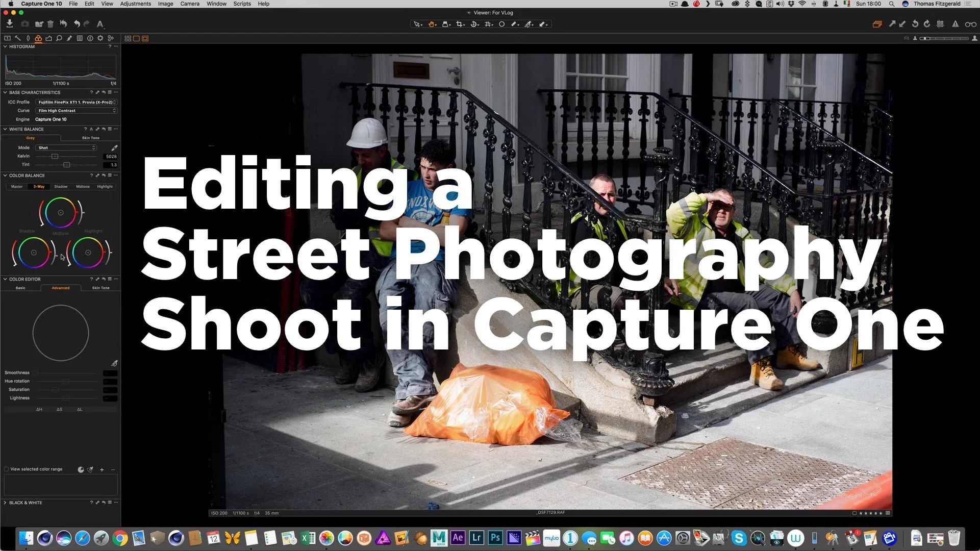The width and height of the screenshot is (980, 551).
Task: Open the Metadata tool tab
Action: [80, 38]
